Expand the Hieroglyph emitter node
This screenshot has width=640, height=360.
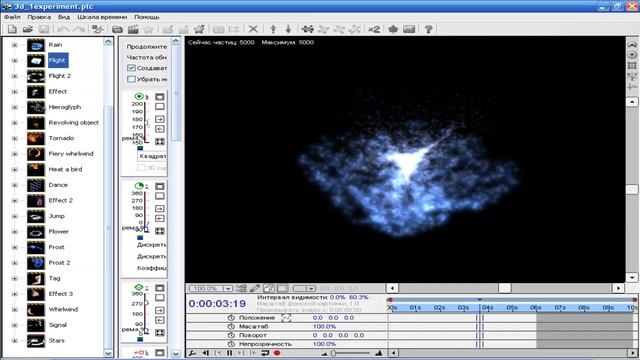[15, 107]
